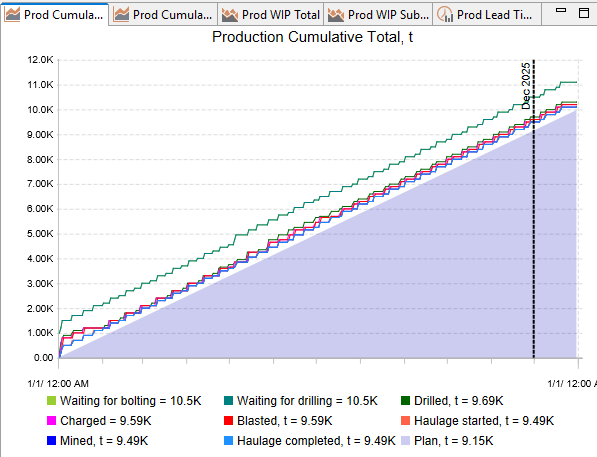Viewport: 597px width, 457px height.
Task: Click the Haulage started legend swatch
Action: click(405, 420)
